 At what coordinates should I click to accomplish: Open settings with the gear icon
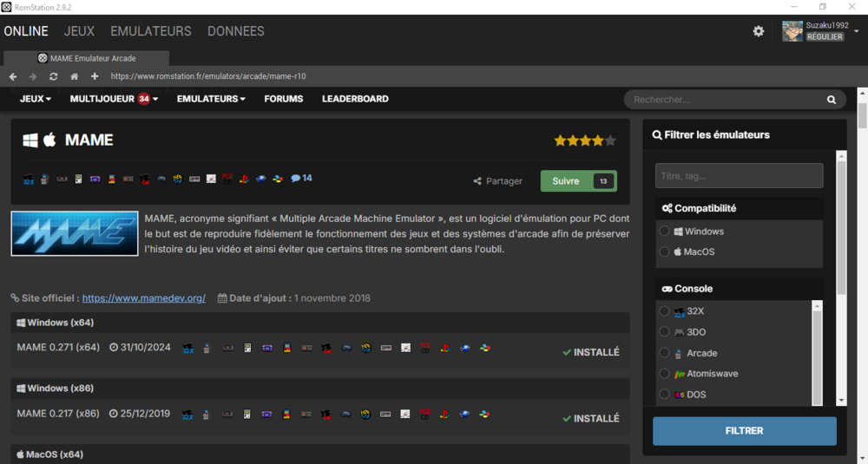[x=759, y=31]
